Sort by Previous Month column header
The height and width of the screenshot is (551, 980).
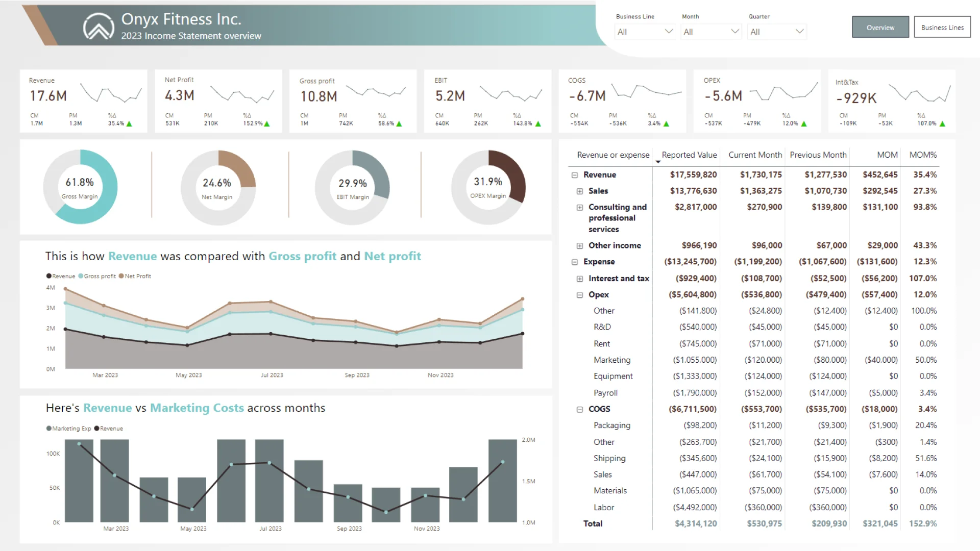pyautogui.click(x=818, y=155)
